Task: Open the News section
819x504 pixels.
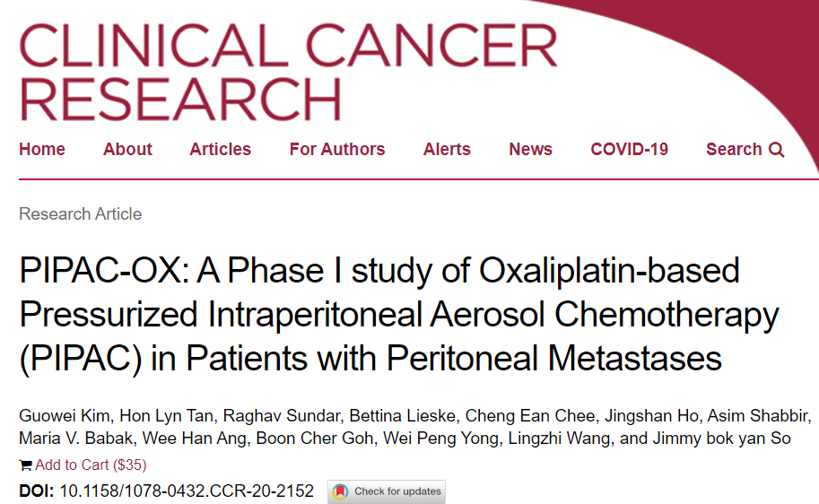Action: (530, 150)
